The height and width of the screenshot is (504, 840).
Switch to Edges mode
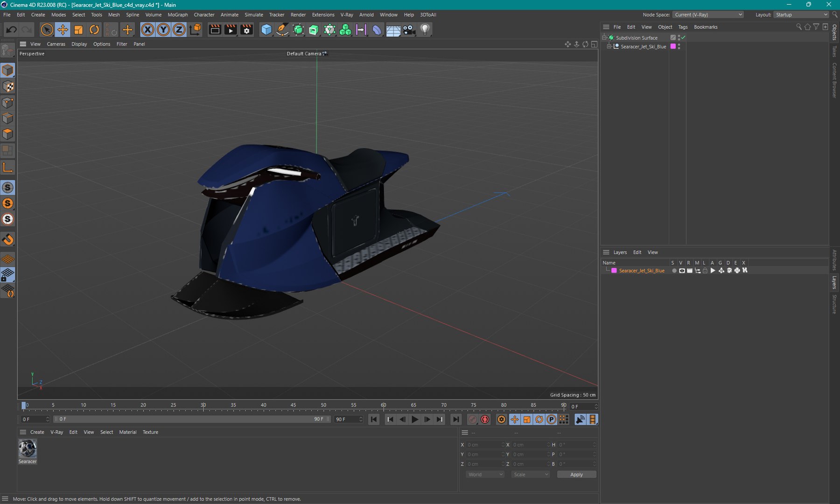(x=8, y=118)
